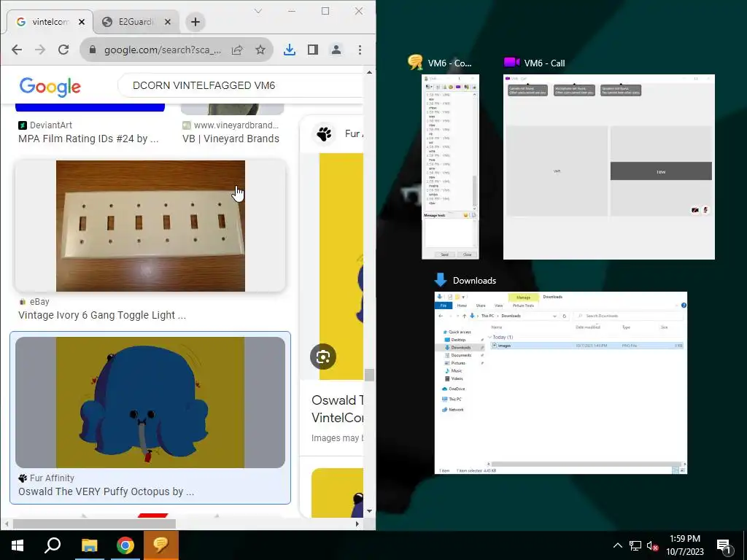The width and height of the screenshot is (747, 560).
Task: Click the scroll-up arrow of the page scrollbar
Action: [369, 72]
